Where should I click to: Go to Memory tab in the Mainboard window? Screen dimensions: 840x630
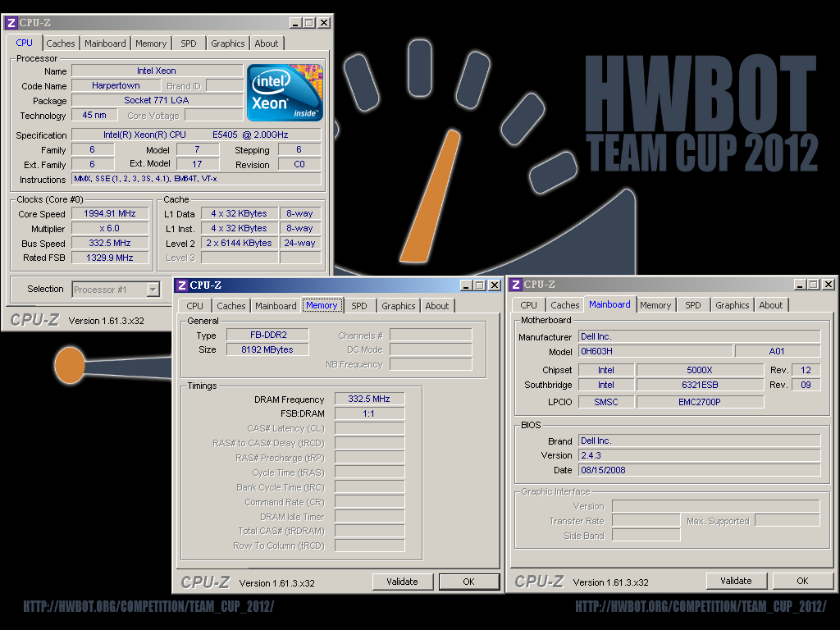[655, 305]
